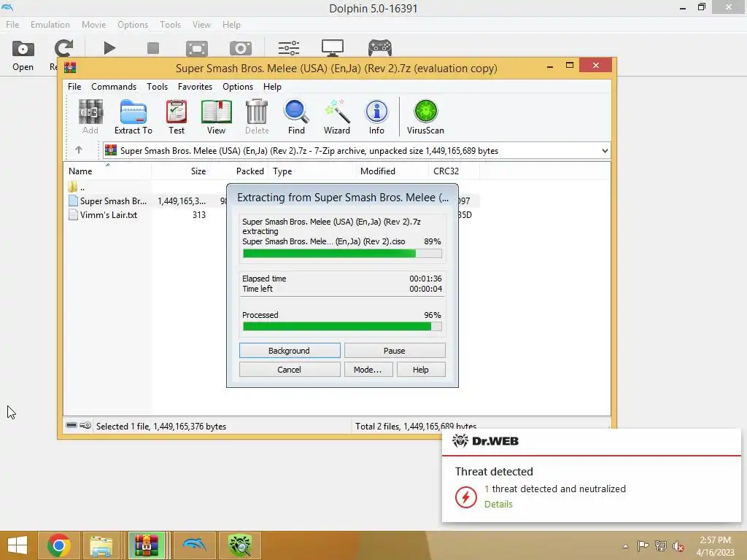Image resolution: width=747 pixels, height=560 pixels.
Task: Click the file extraction progress bar
Action: pos(342,253)
